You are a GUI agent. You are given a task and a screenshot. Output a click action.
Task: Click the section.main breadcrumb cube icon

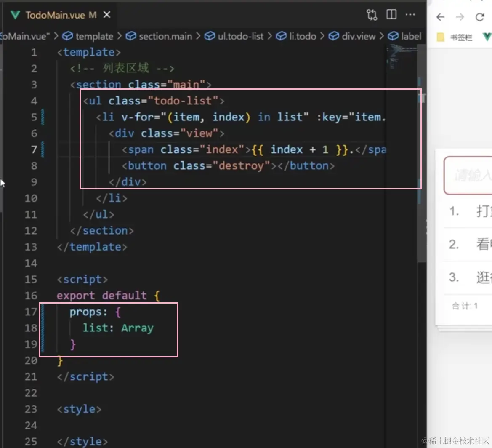(131, 36)
